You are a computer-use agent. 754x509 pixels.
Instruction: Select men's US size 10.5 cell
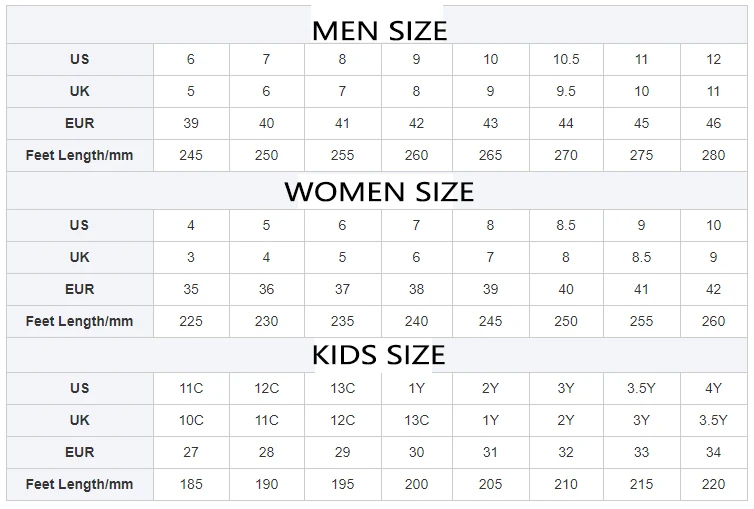(566, 59)
